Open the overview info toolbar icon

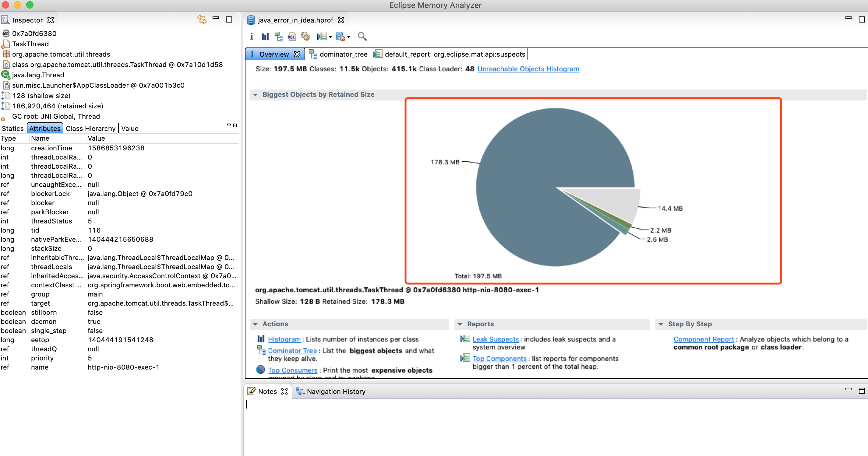click(251, 36)
